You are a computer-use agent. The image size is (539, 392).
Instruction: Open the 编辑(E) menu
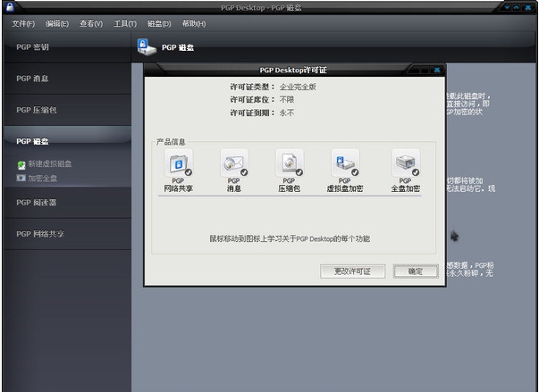point(57,24)
